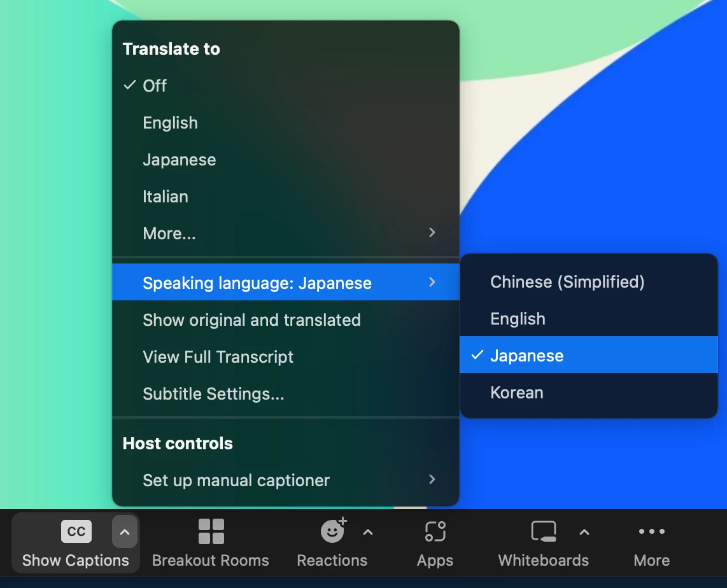The image size is (727, 588).
Task: Select Off under Translate to
Action: pyautogui.click(x=286, y=86)
